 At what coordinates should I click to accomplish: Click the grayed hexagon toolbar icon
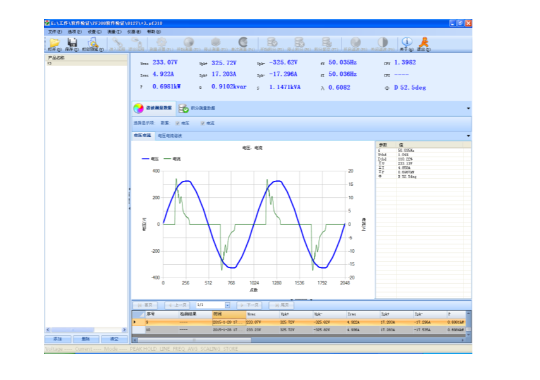coord(216,42)
